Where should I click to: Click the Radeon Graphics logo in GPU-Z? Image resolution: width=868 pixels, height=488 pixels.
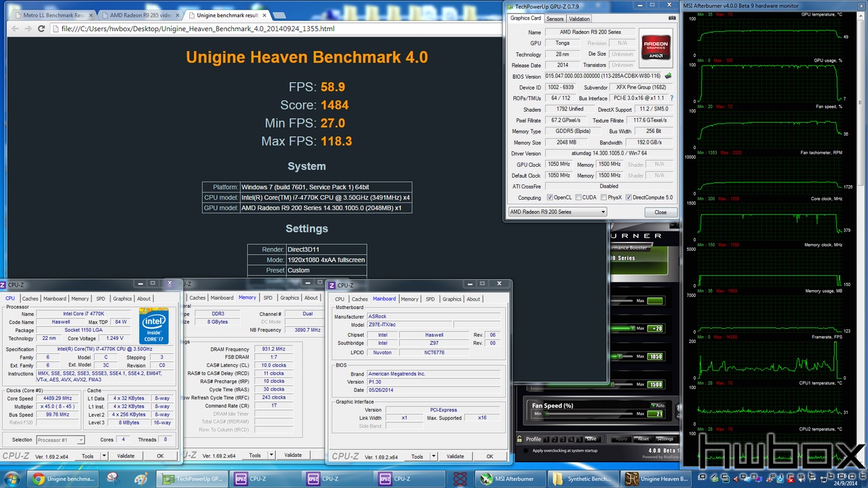tap(656, 49)
